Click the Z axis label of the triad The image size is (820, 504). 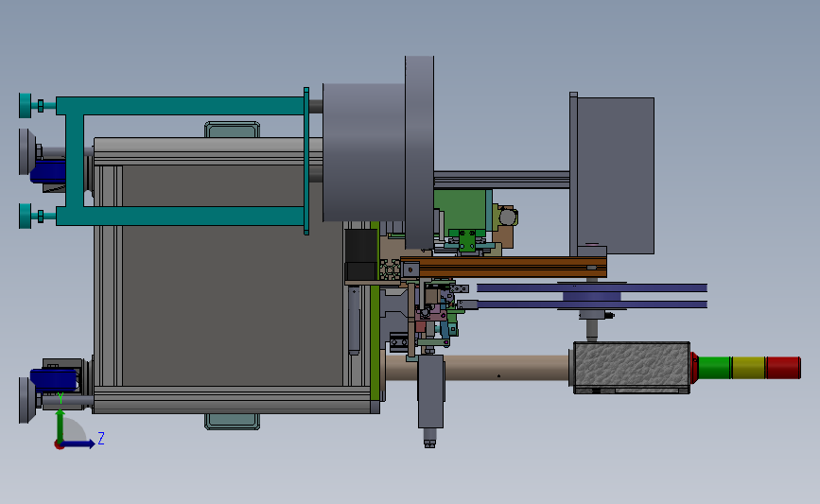101,438
